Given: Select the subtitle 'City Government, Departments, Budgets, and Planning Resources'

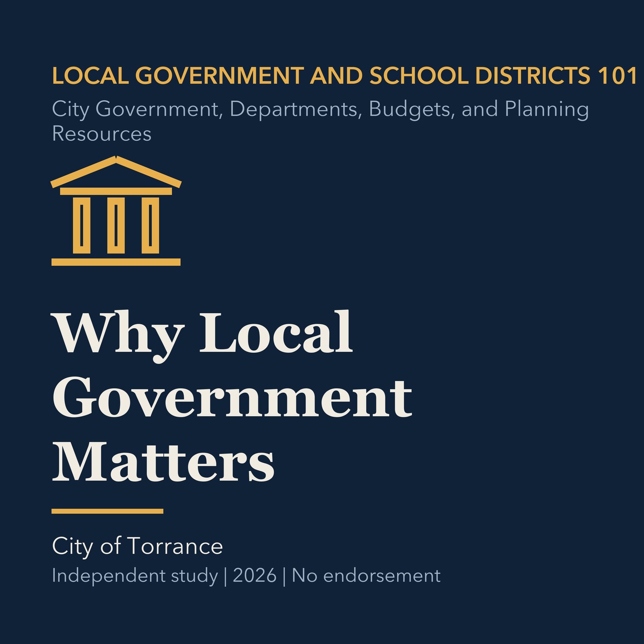Looking at the screenshot, I should [x=321, y=121].
